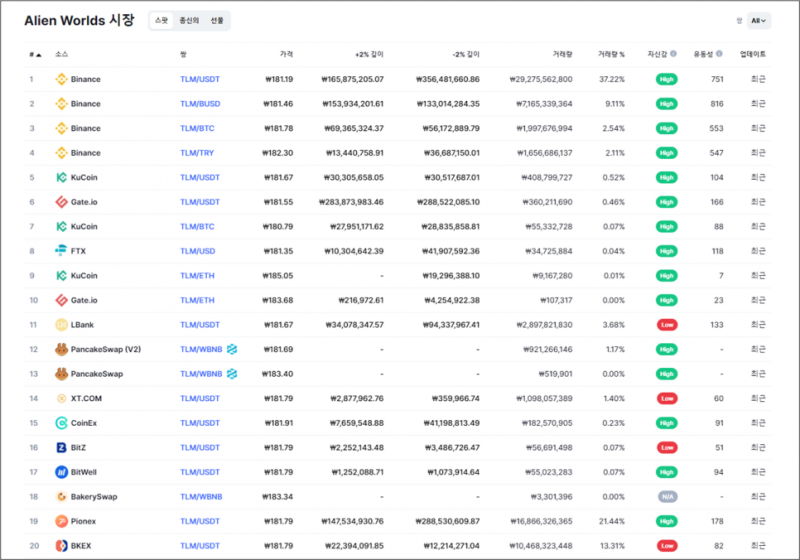
Task: Click the FTX exchange logo
Action: [61, 250]
